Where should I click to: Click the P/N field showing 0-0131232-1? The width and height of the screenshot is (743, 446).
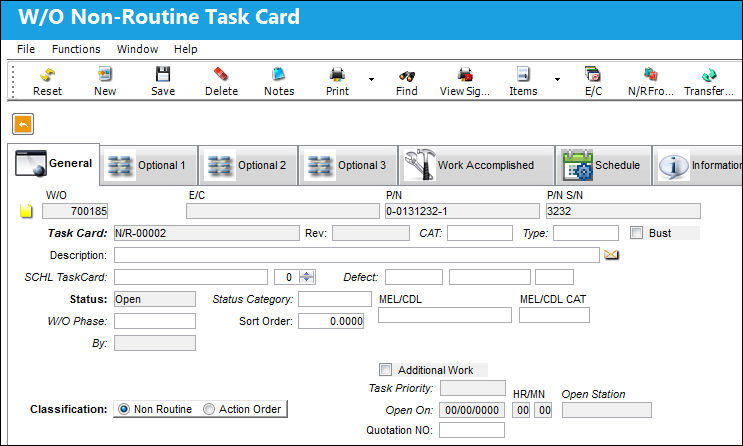462,211
